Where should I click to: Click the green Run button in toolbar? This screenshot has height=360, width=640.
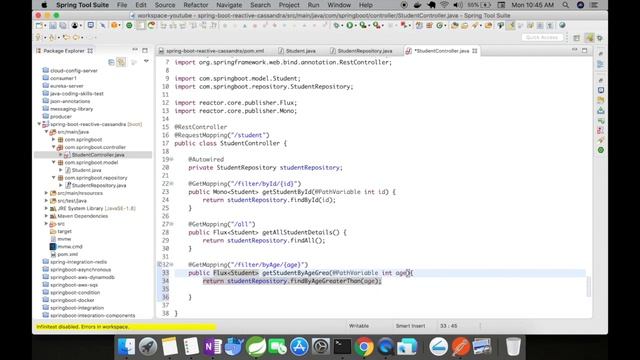pos(350,25)
